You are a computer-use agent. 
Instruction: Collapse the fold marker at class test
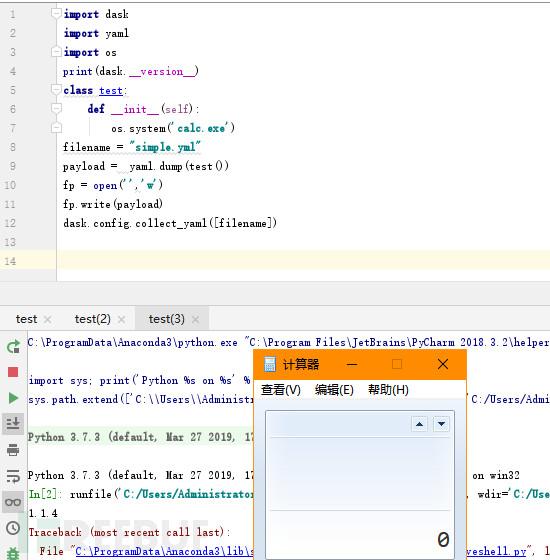point(56,89)
